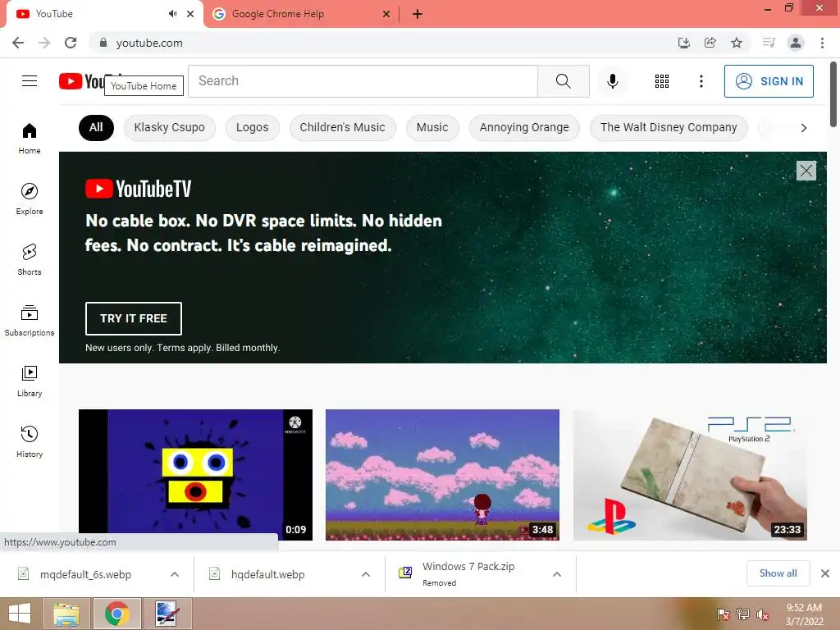
Task: Open YouTube settings three-dot menu
Action: [701, 81]
